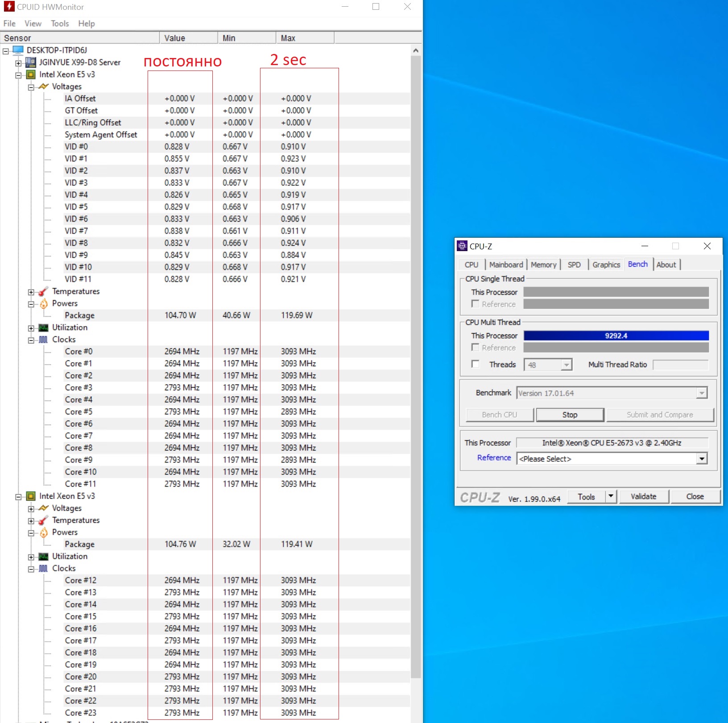Viewport: 728px width, 723px height.
Task: Select the JGINYUE X99-D8 Server motherboard icon
Action: pyautogui.click(x=31, y=62)
